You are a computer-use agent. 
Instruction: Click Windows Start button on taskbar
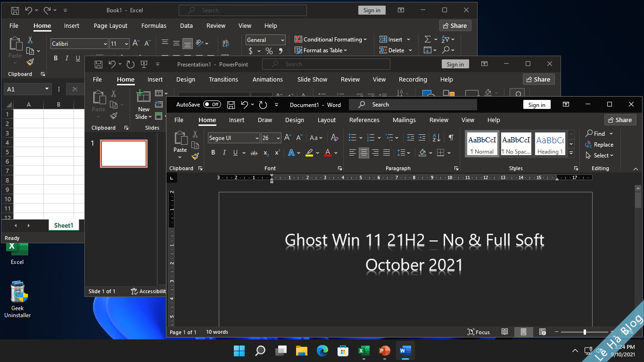[239, 351]
